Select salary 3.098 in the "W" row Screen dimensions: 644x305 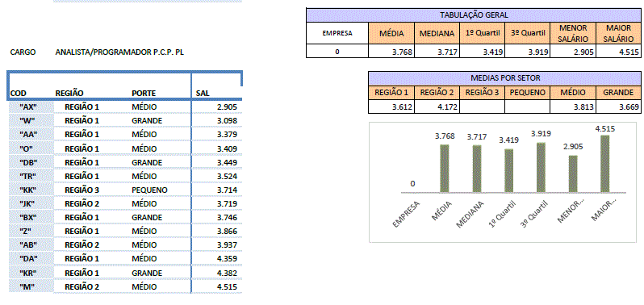[x=227, y=121]
